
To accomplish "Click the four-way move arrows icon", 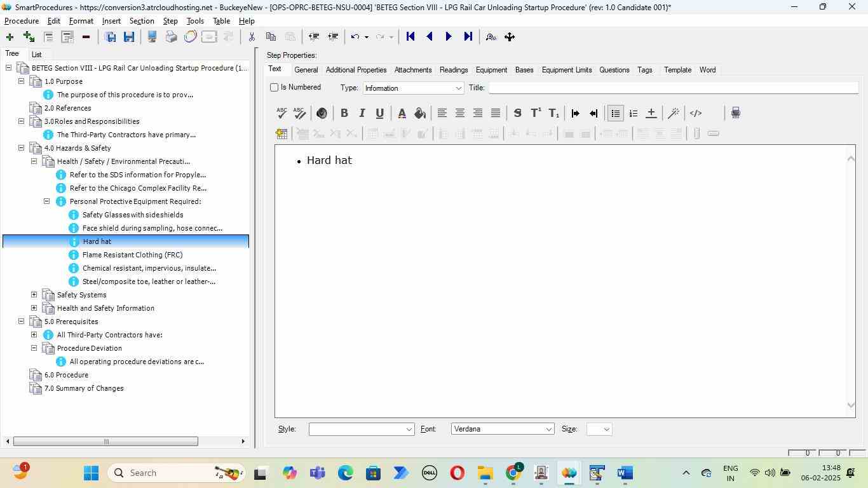I will (x=510, y=37).
